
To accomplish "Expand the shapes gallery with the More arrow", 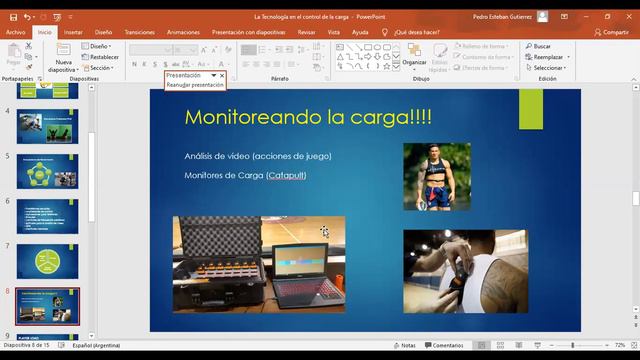I will (x=396, y=67).
